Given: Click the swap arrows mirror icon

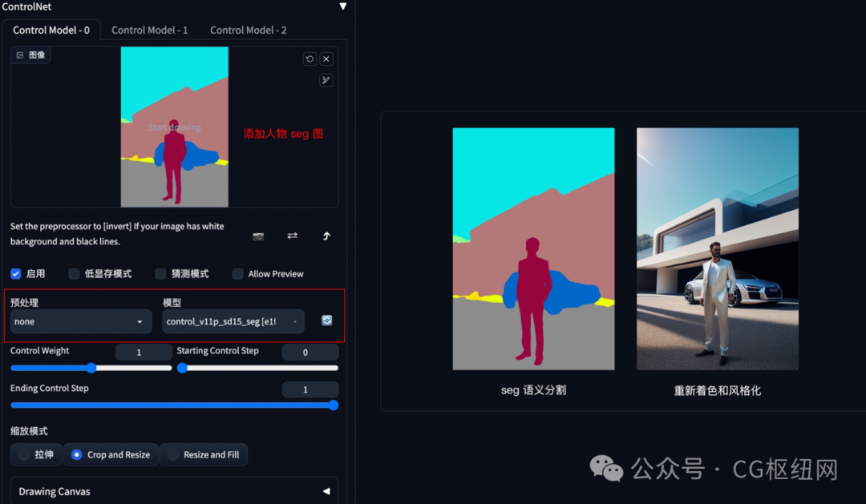Looking at the screenshot, I should (292, 236).
